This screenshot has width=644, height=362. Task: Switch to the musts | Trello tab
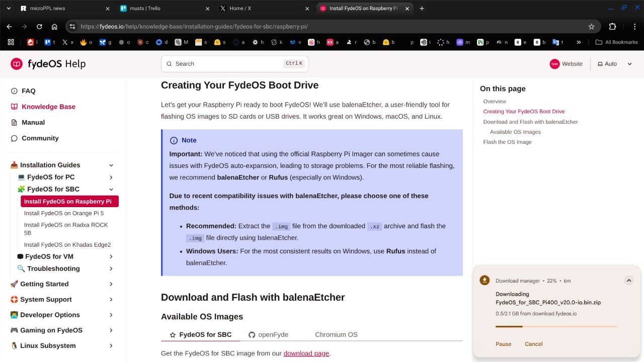point(165,9)
